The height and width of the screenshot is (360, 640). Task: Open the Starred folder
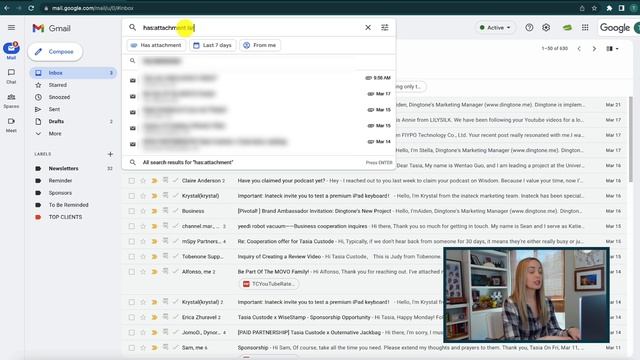(57, 85)
